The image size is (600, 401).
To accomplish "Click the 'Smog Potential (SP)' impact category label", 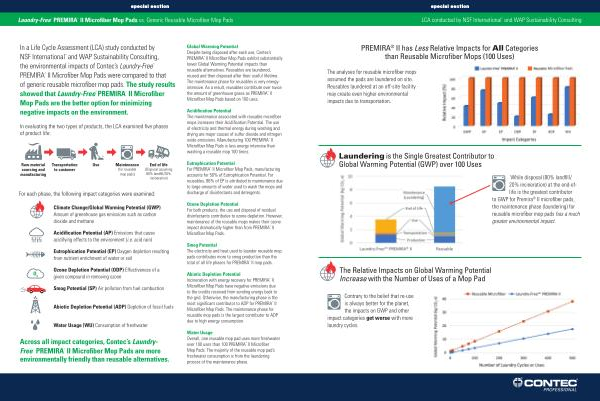I will [x=75, y=288].
